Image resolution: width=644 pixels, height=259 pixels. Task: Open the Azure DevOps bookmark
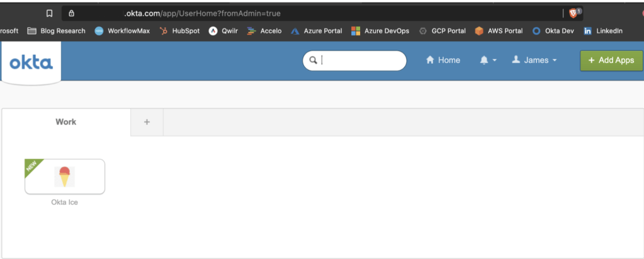380,31
